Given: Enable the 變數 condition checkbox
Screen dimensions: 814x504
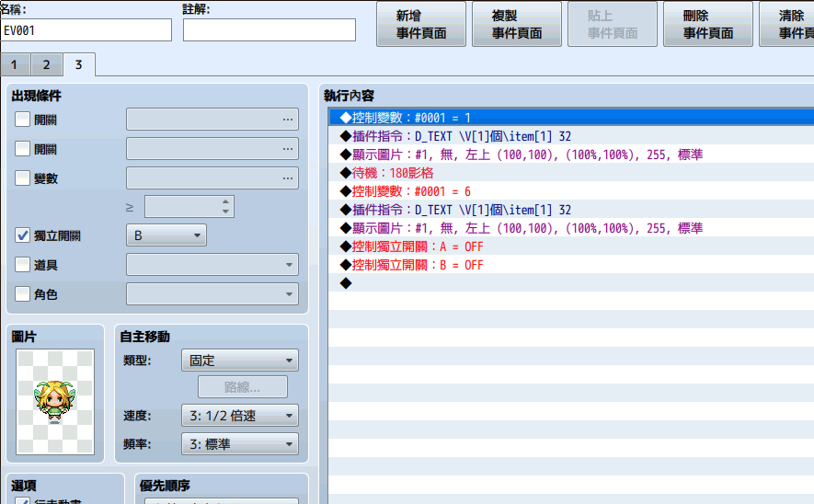Looking at the screenshot, I should 22,178.
